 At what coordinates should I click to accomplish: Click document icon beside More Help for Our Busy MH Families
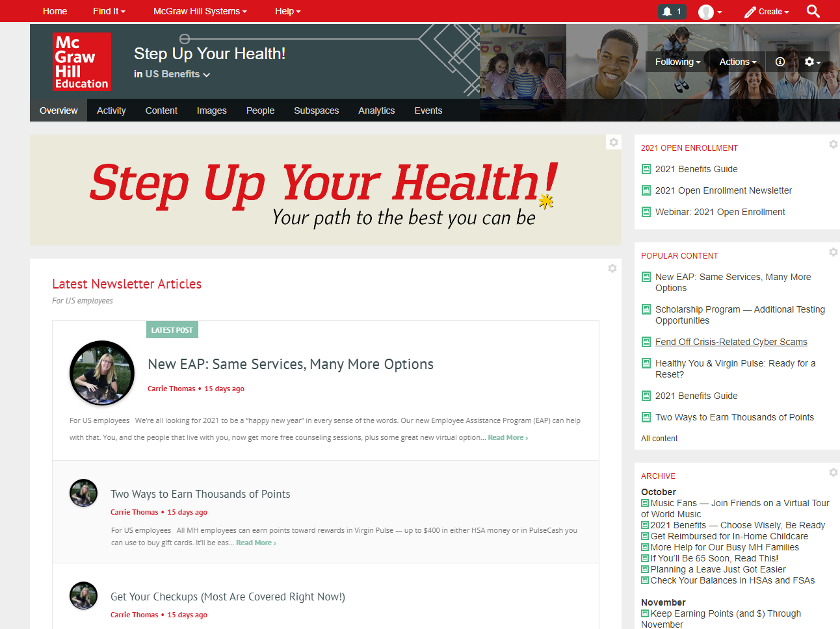(645, 547)
